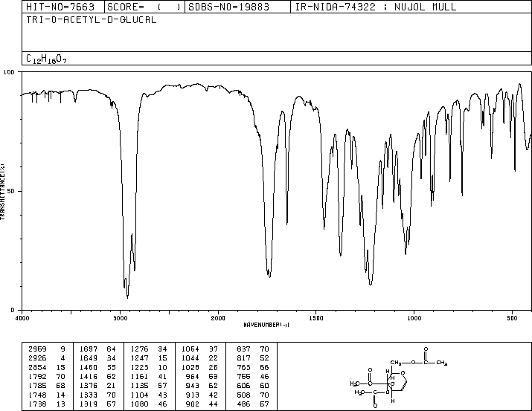
Task: Select peak 1161 in the table
Action: [139, 376]
